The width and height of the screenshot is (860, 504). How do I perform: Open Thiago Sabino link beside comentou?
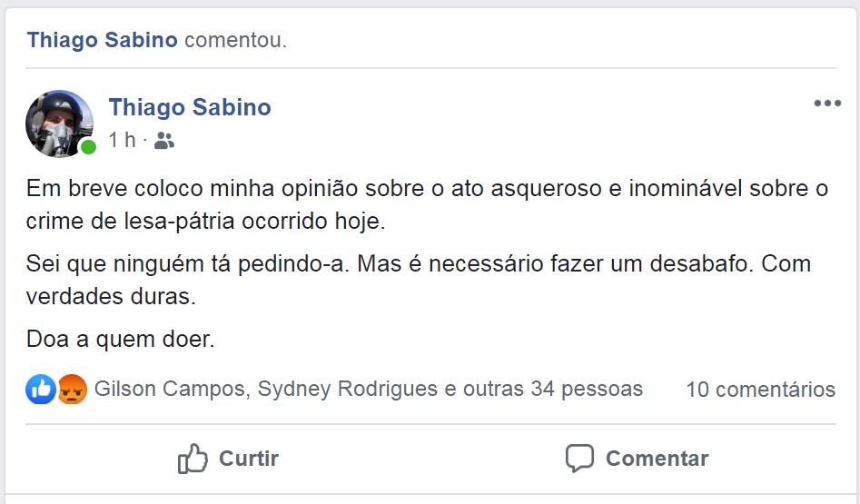[102, 40]
